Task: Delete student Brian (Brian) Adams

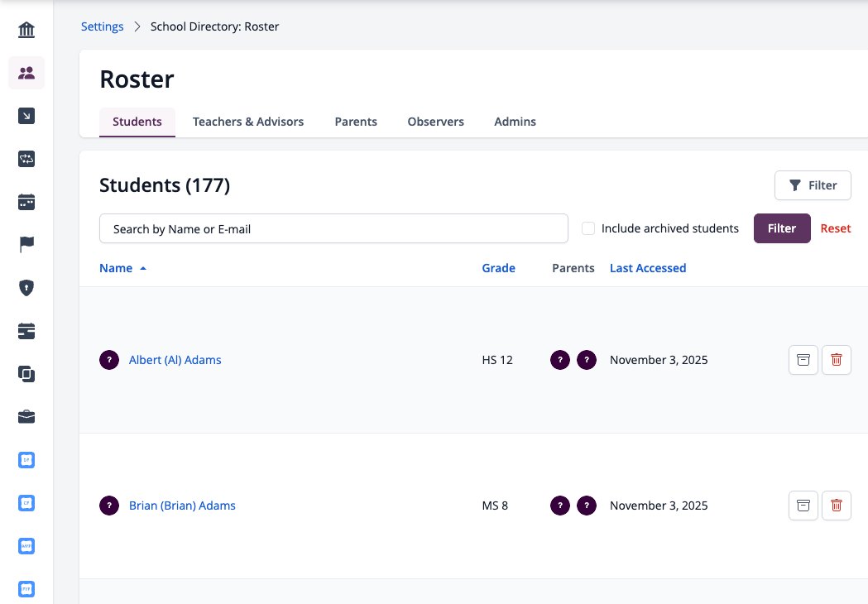Action: 836,506
